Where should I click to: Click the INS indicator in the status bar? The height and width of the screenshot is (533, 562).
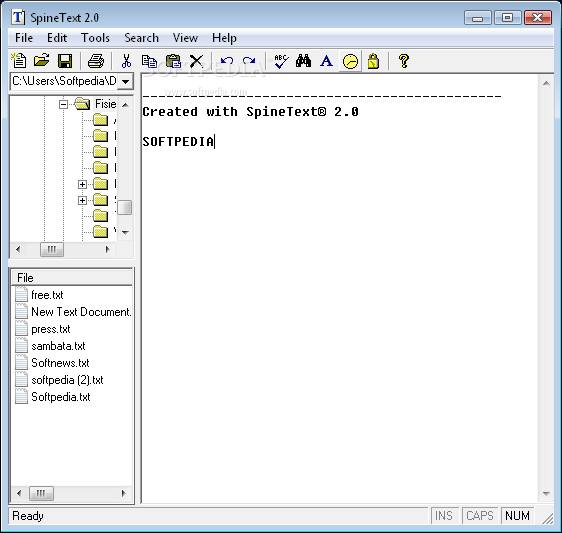444,516
